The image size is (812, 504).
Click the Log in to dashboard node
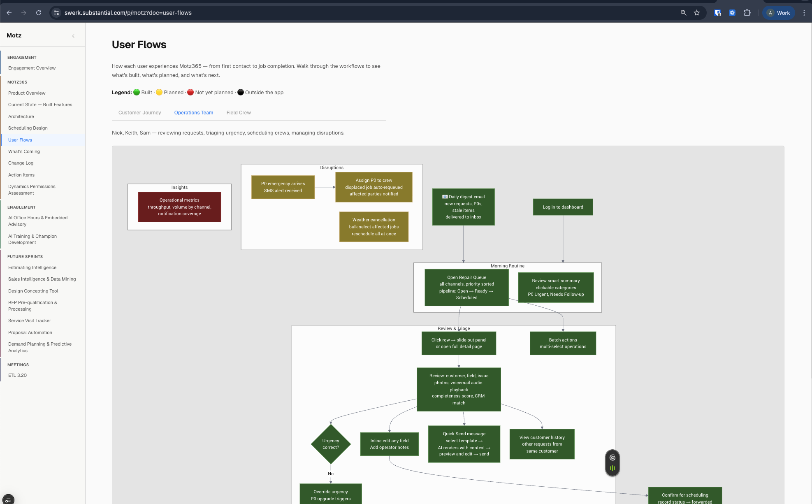[563, 207]
